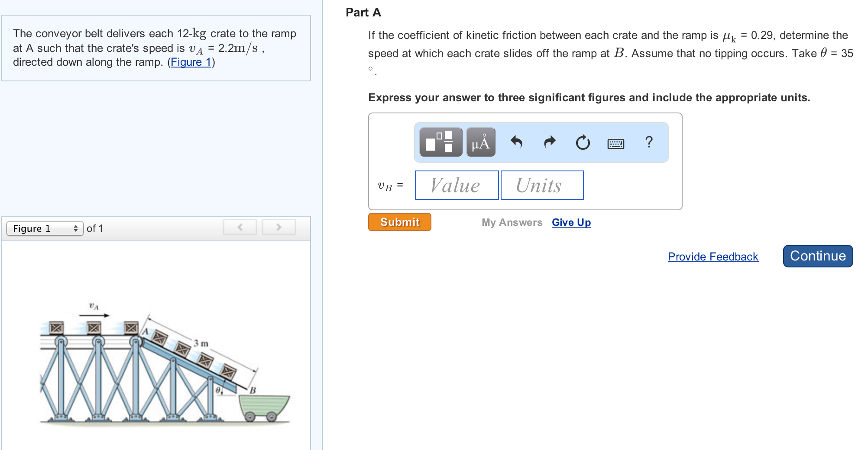Image resolution: width=868 pixels, height=450 pixels.
Task: Click the question mark help icon
Action: [649, 142]
